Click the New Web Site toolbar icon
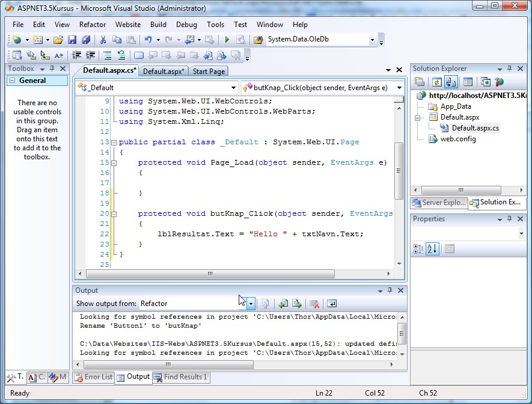The width and height of the screenshot is (532, 404). click(17, 40)
